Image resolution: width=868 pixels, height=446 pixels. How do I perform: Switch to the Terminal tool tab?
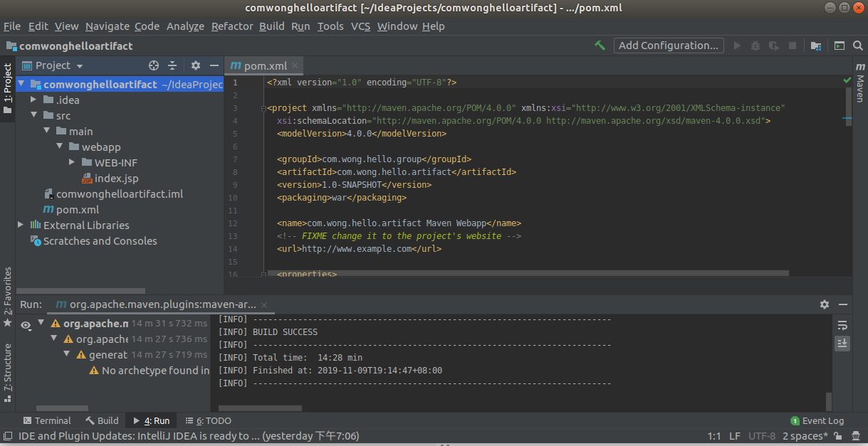point(47,420)
